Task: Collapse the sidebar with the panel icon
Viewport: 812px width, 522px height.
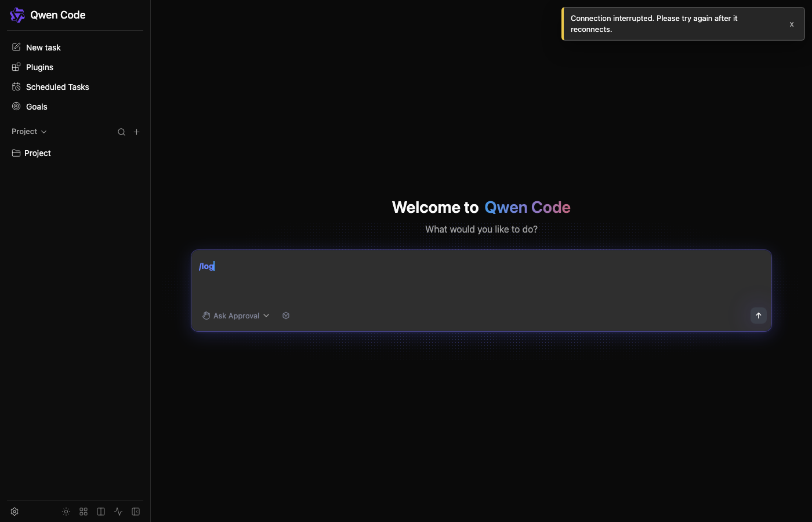Action: tap(136, 512)
